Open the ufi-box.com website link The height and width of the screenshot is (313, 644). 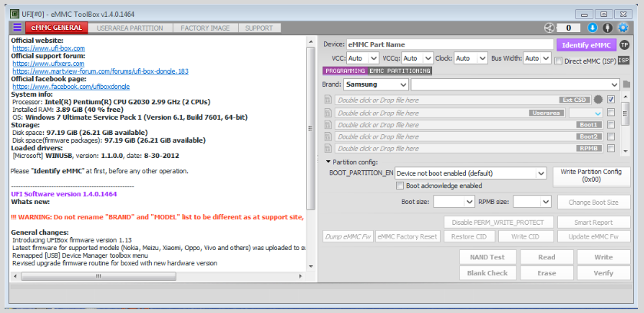(x=48, y=48)
